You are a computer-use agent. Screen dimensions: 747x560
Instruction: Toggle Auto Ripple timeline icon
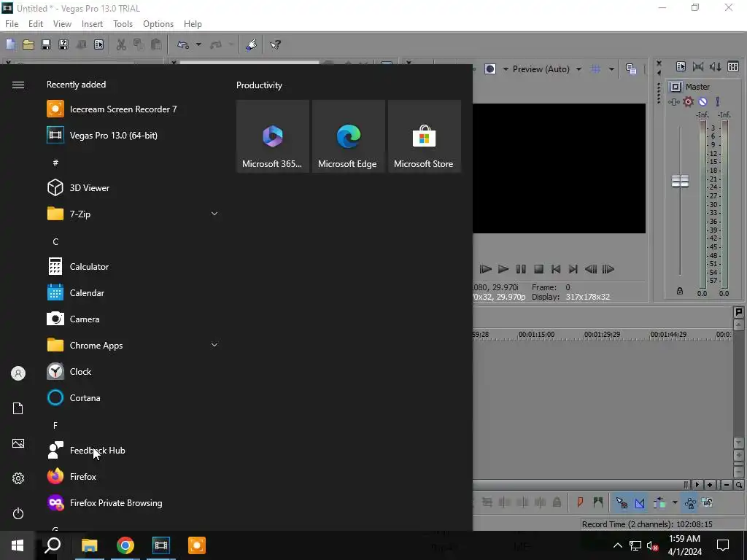pos(659,502)
